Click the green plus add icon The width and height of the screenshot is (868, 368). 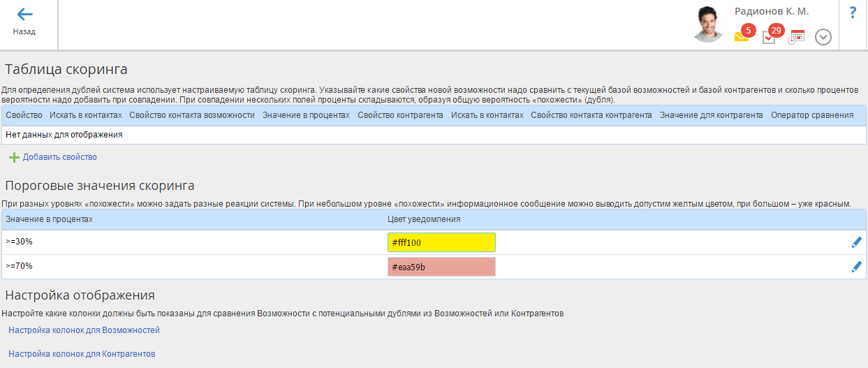click(14, 157)
